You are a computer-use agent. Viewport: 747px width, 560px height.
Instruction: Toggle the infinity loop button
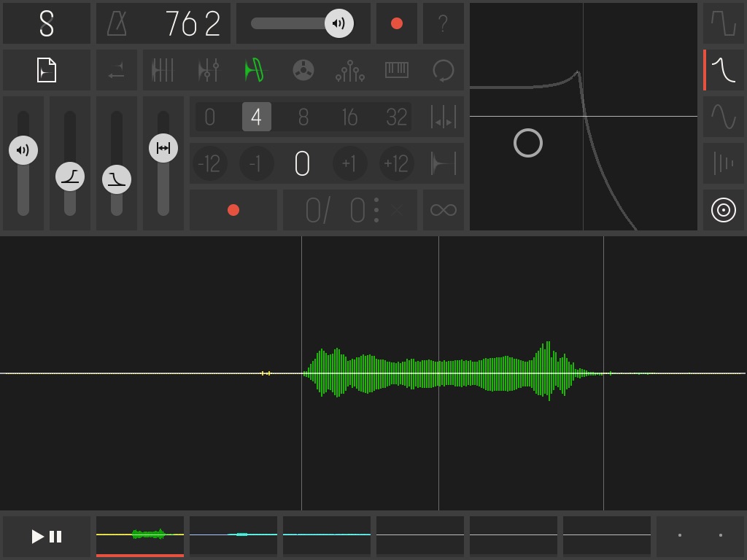(x=444, y=210)
